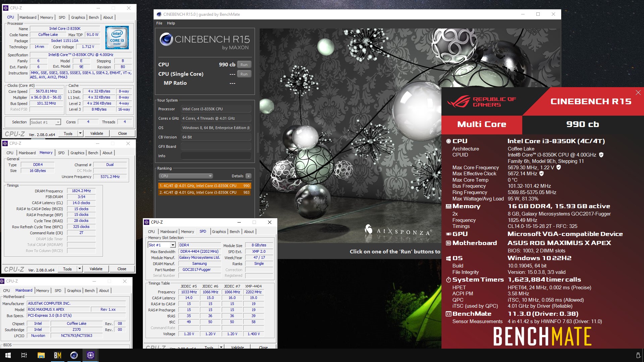Viewport: 644px width, 362px height.
Task: Click Intel Core i3 logo in CPU-Z
Action: click(117, 38)
